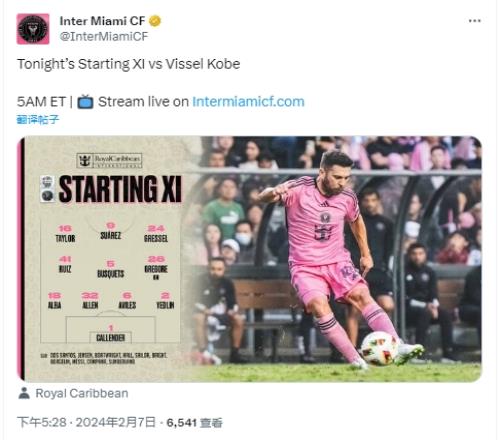Click Callender goalkeeper name in the lineup
Screen dimensions: 500x440
click(110, 337)
